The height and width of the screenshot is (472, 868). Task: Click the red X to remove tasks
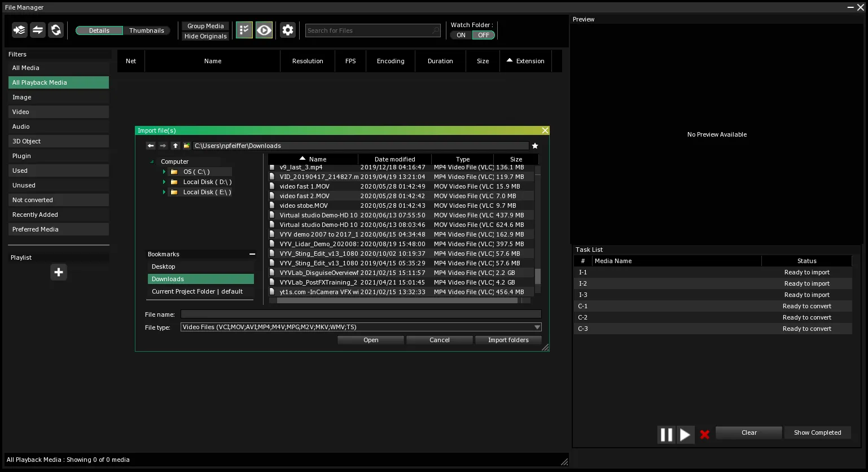point(705,434)
